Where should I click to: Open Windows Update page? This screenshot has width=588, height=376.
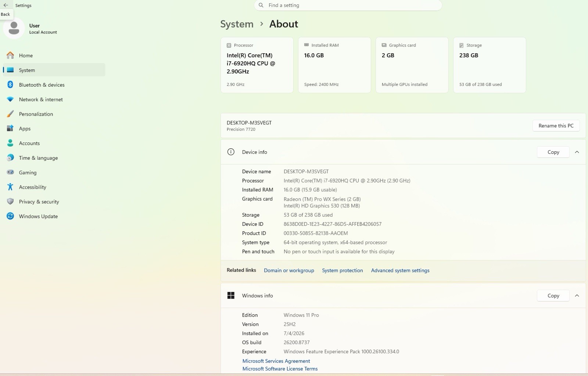pyautogui.click(x=54, y=216)
